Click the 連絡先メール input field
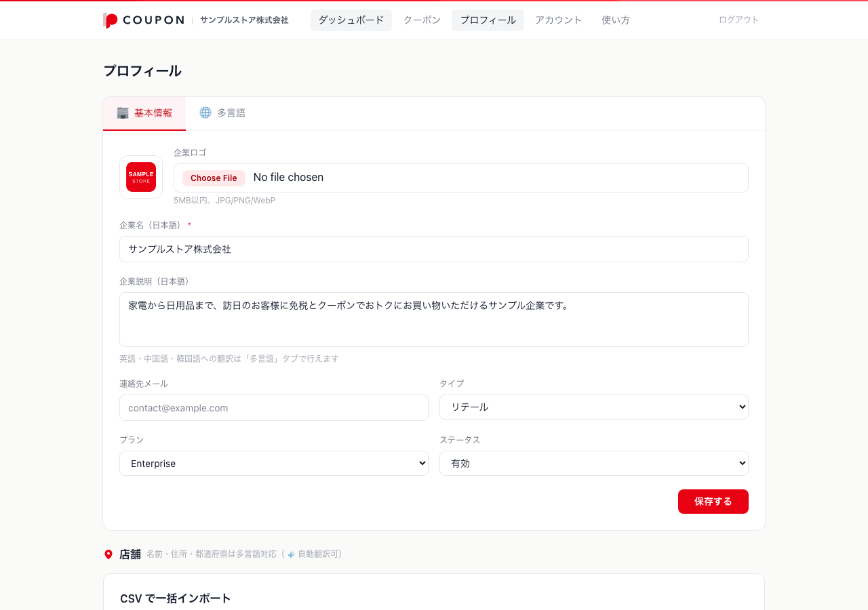 point(274,408)
